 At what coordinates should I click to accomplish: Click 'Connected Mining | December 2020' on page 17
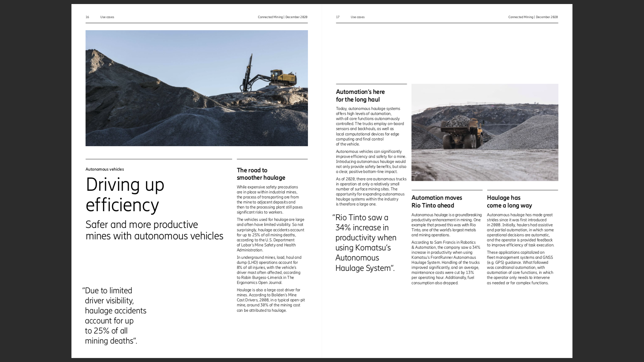click(533, 17)
